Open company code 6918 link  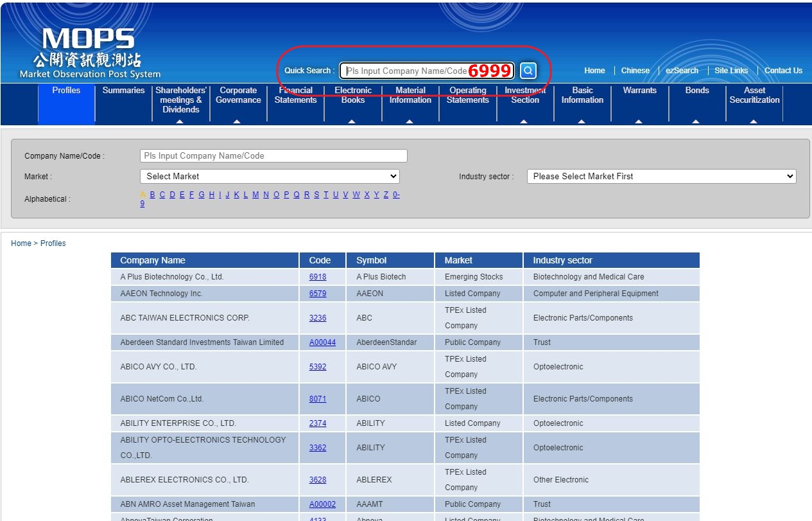(318, 277)
